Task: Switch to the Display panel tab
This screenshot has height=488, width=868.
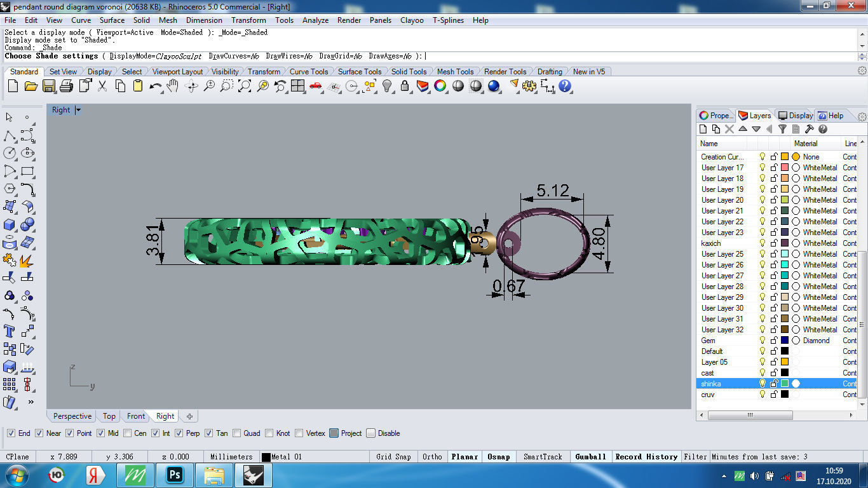Action: [796, 116]
